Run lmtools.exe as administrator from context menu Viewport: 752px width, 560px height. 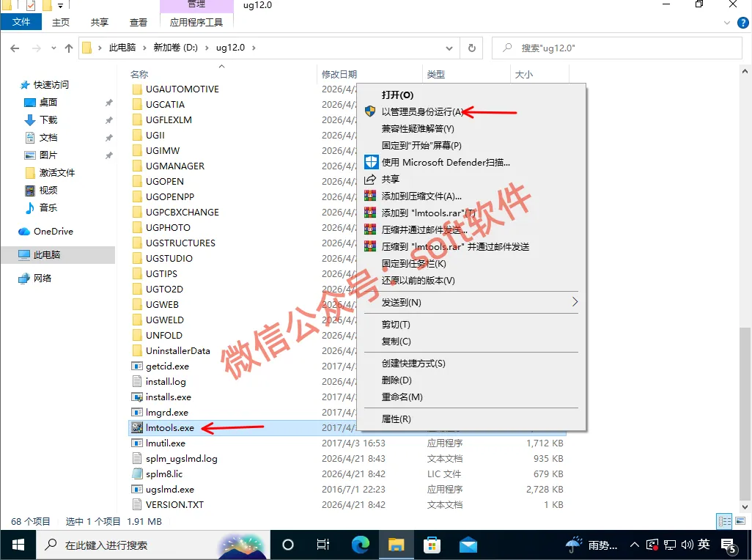[x=422, y=111]
